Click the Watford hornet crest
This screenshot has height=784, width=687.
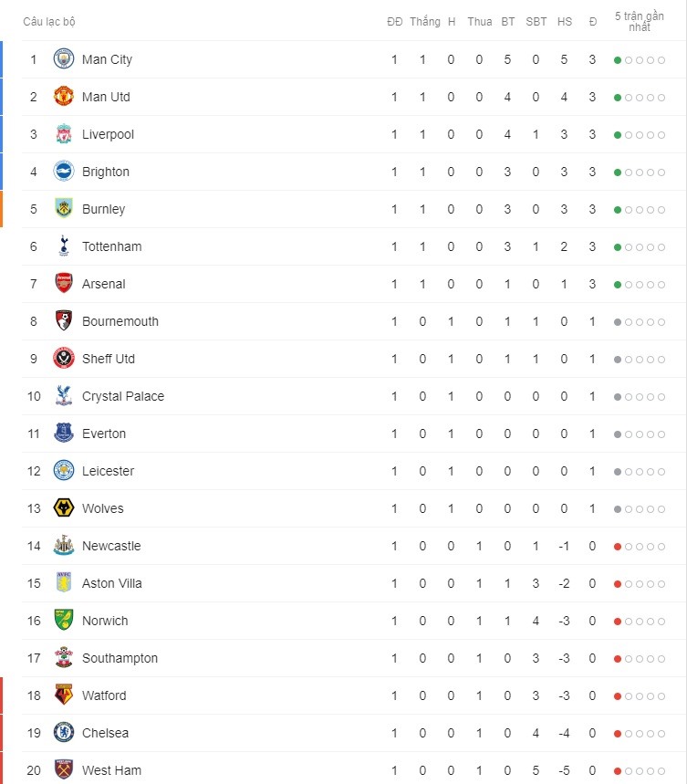(64, 695)
